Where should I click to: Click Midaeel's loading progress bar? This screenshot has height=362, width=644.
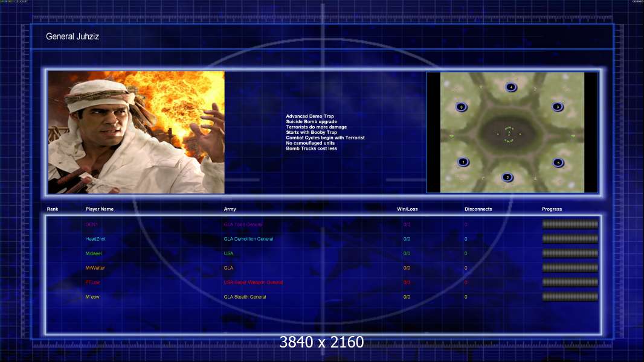(x=570, y=253)
